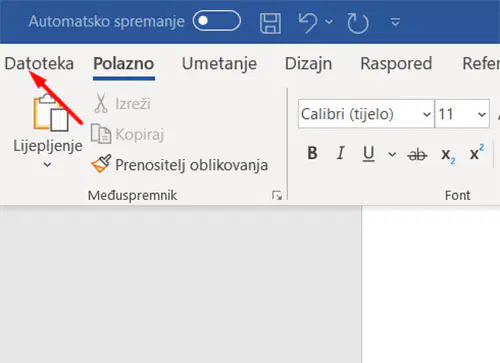
Task: Click the Save floppy disk icon
Action: [x=270, y=23]
